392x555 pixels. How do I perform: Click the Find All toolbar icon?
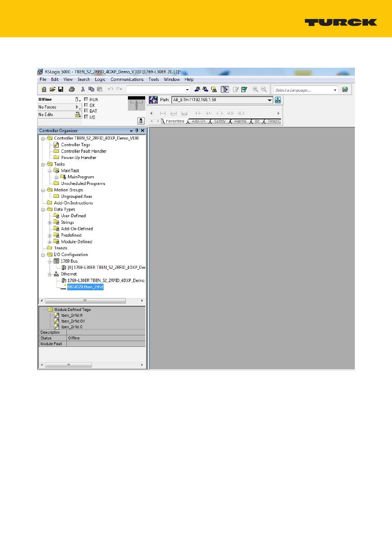point(214,89)
